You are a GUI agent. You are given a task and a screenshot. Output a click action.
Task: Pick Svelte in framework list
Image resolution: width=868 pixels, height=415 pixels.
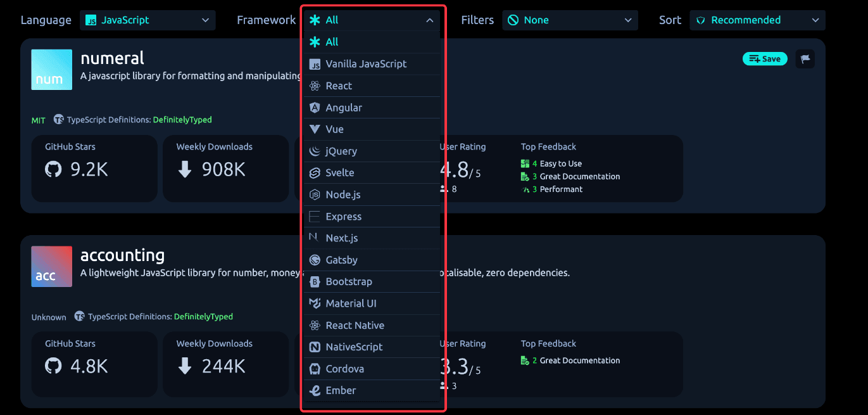(x=372, y=173)
